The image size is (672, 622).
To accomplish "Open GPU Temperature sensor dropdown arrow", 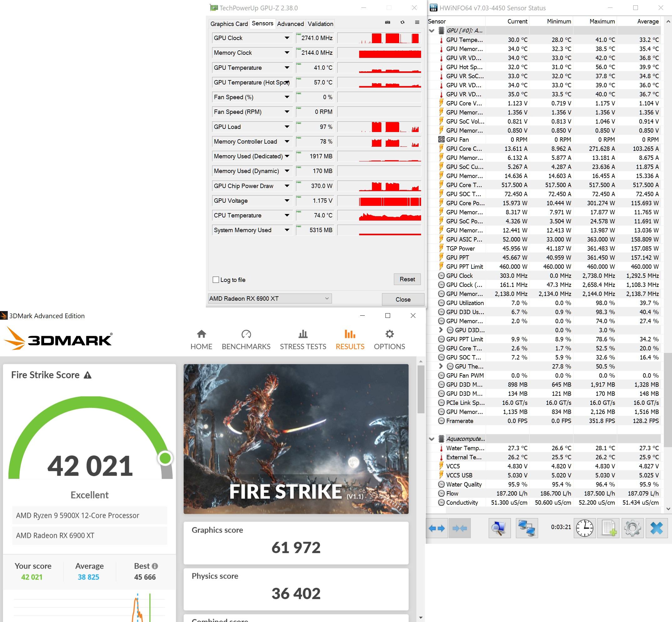I will 287,68.
